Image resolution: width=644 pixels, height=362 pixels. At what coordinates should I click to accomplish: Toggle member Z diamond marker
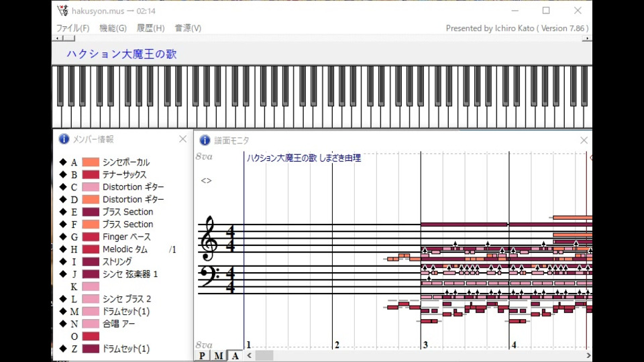pos(63,349)
